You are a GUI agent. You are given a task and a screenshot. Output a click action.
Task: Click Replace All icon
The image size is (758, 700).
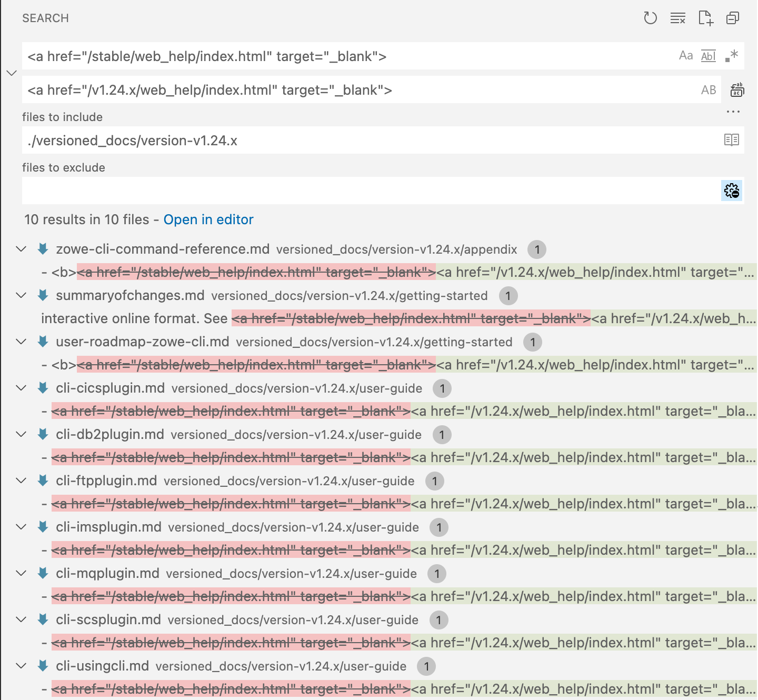coord(737,90)
